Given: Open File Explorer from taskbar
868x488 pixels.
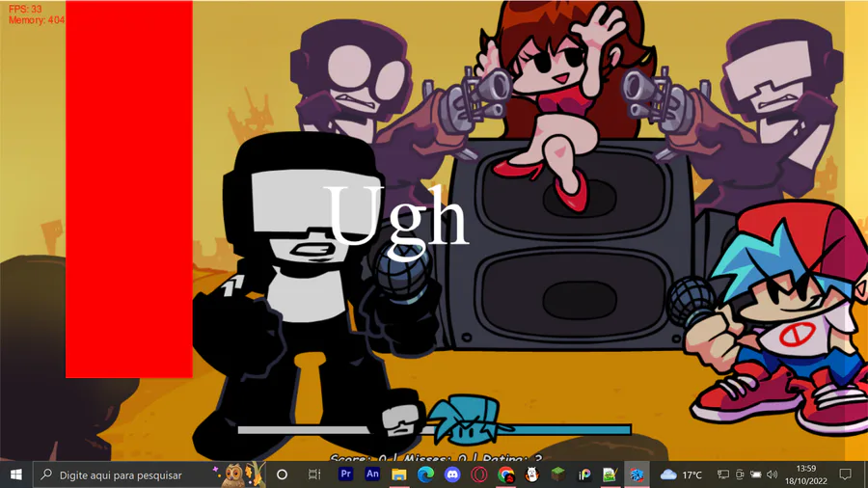Looking at the screenshot, I should [x=399, y=474].
